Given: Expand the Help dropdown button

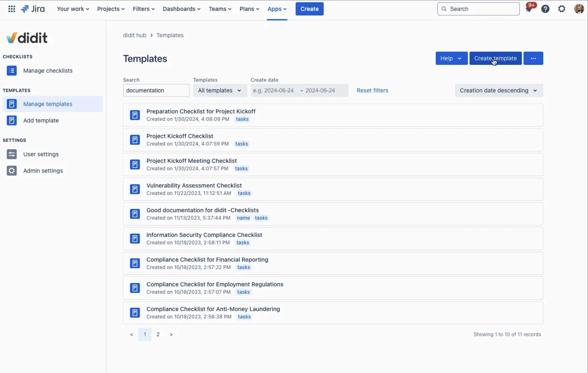Looking at the screenshot, I should [451, 58].
